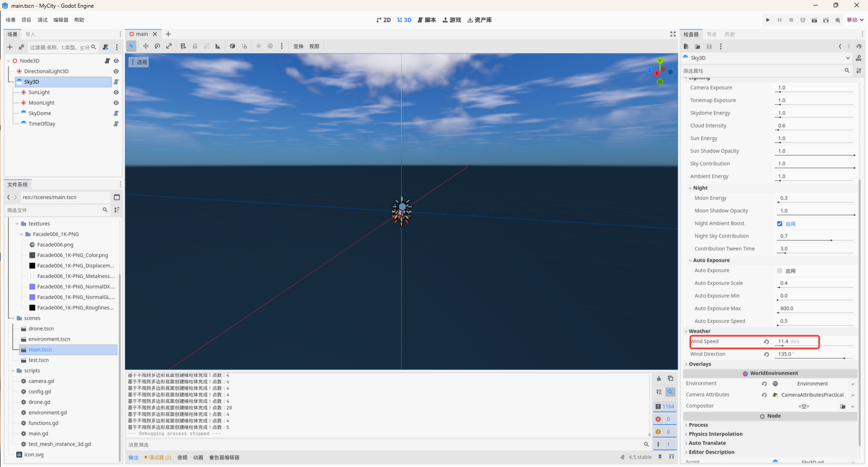The image size is (868, 467).
Task: Open the Camera Attributes dropdown
Action: pyautogui.click(x=853, y=395)
